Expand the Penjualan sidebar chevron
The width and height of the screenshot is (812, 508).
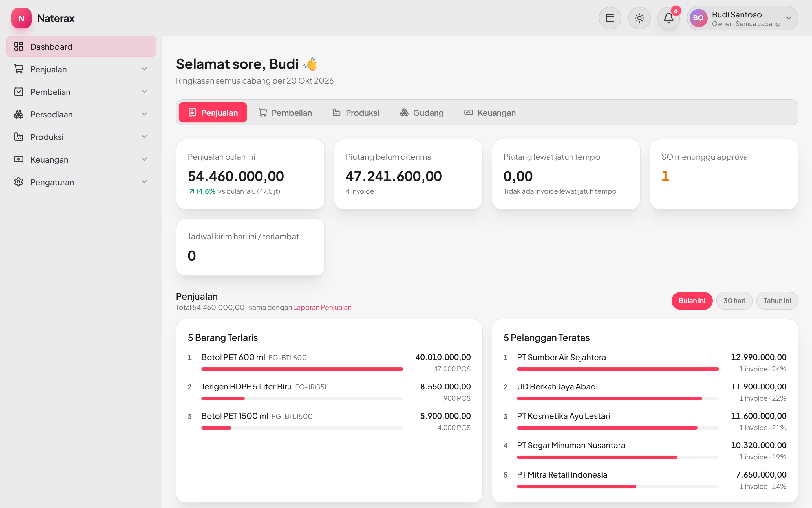coord(144,69)
